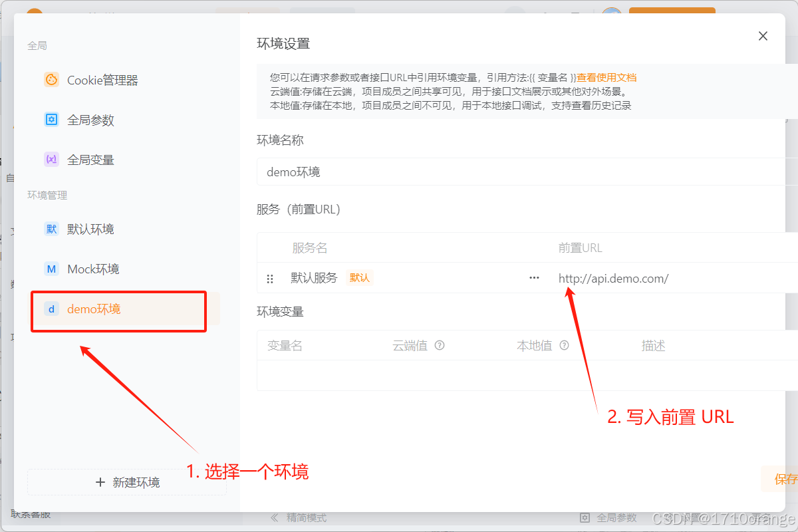Open 全局变量 via its {x} icon
This screenshot has width=798, height=532.
(x=51, y=159)
